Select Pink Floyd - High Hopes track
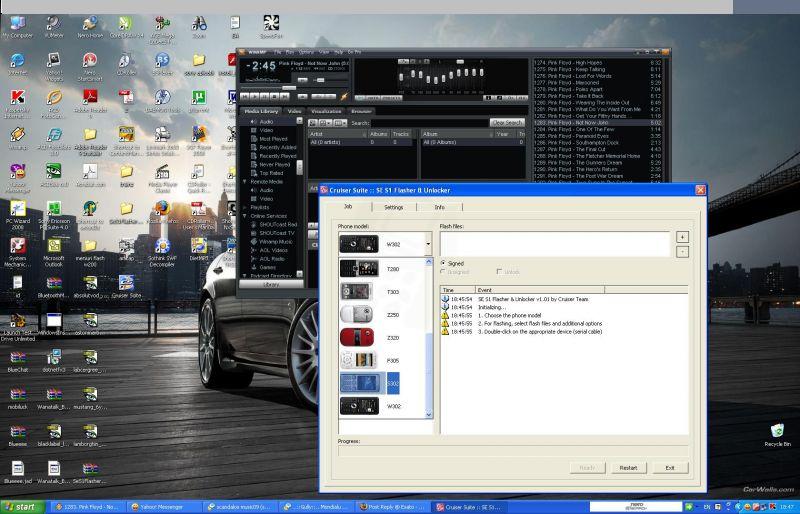 [597, 63]
